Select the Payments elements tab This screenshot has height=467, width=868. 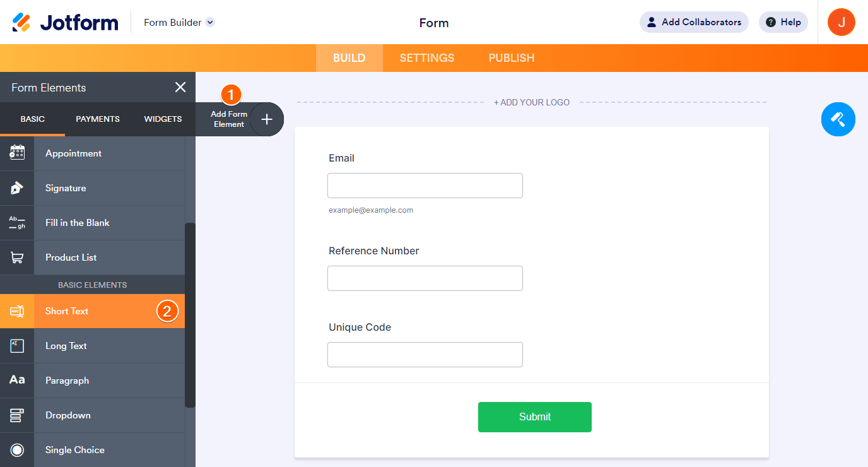coord(98,119)
